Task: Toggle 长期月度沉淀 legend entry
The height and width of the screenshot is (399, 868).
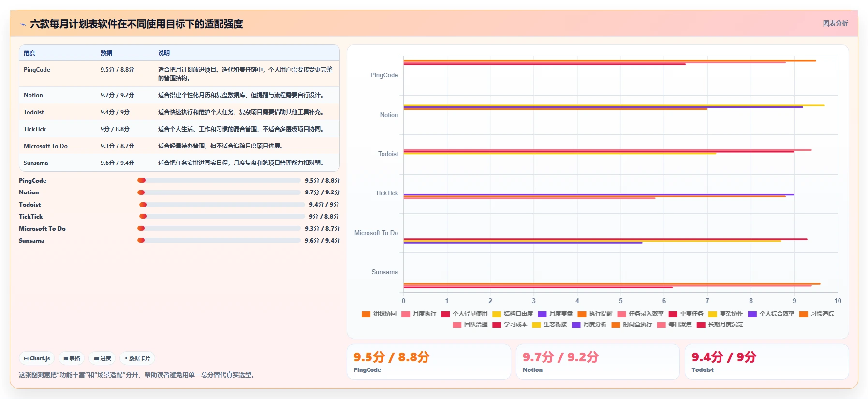Action: tap(720, 325)
